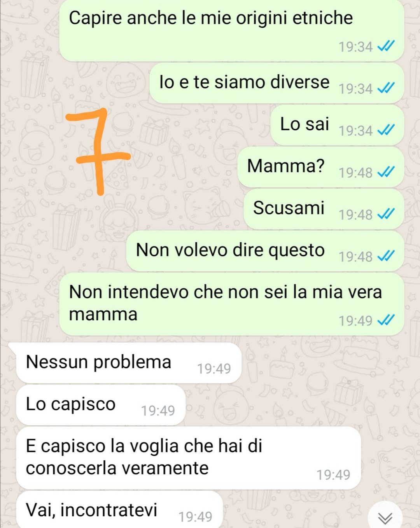420x528 pixels.
Task: Tap the read ticks on 'Io e te siamo diverse'
Action: (386, 88)
